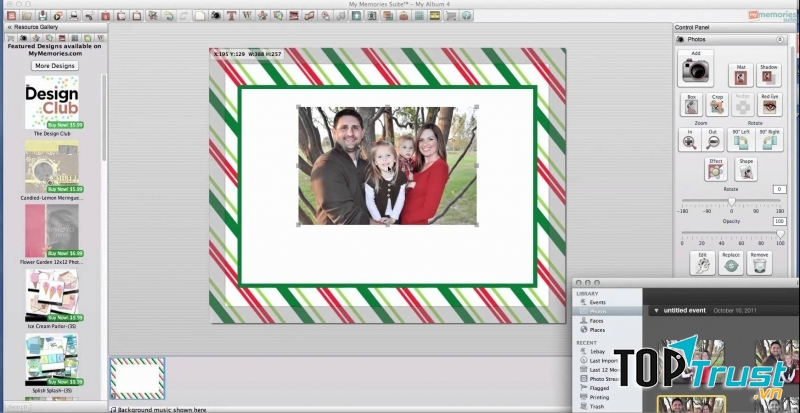Open the Effect options
Screen dimensions: 800x413
click(x=715, y=169)
